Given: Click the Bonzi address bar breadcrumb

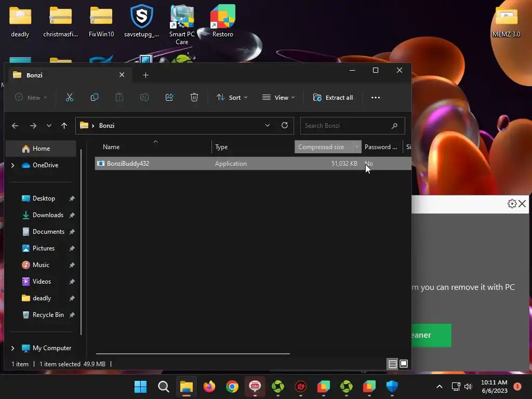Looking at the screenshot, I should tap(107, 126).
